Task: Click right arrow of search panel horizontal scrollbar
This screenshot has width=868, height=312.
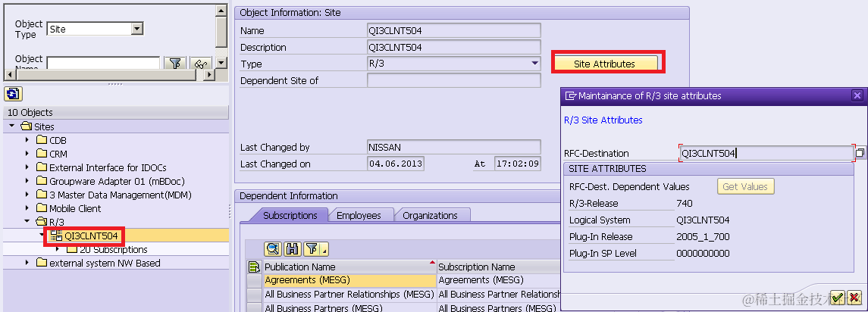Action: coord(208,74)
